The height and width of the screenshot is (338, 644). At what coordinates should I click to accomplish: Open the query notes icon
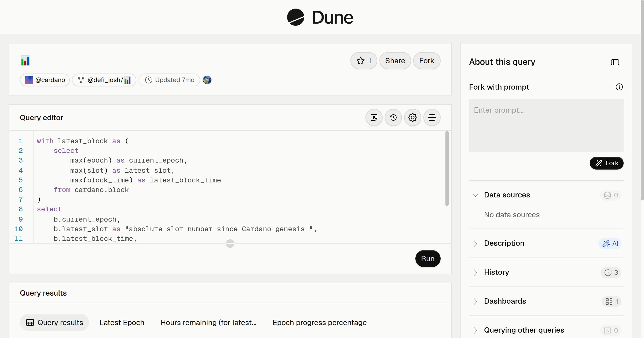(x=374, y=117)
